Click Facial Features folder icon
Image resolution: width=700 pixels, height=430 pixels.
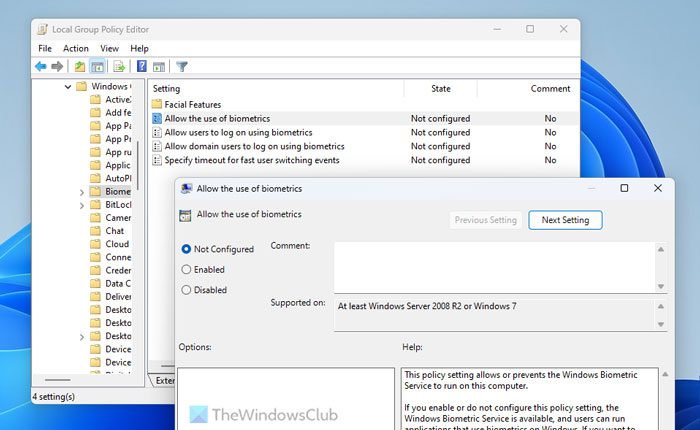[x=156, y=104]
